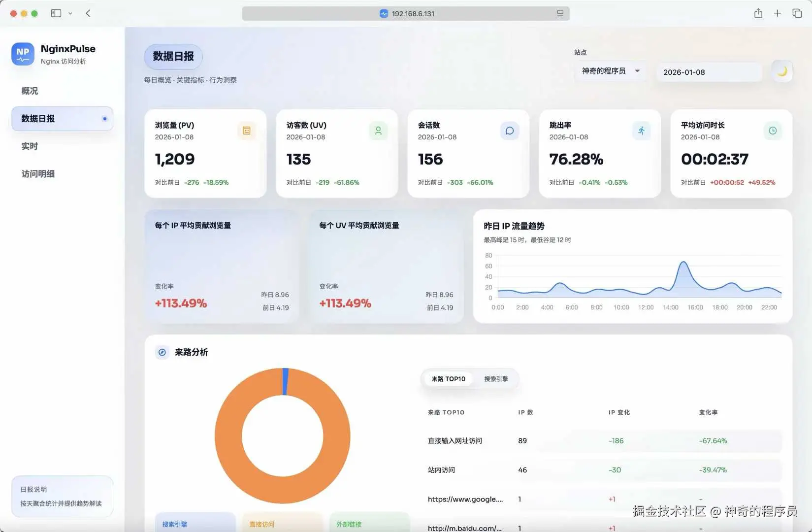Click the running figure icon on the 跳出率 card
Viewport: 812px width, 532px height.
(641, 131)
